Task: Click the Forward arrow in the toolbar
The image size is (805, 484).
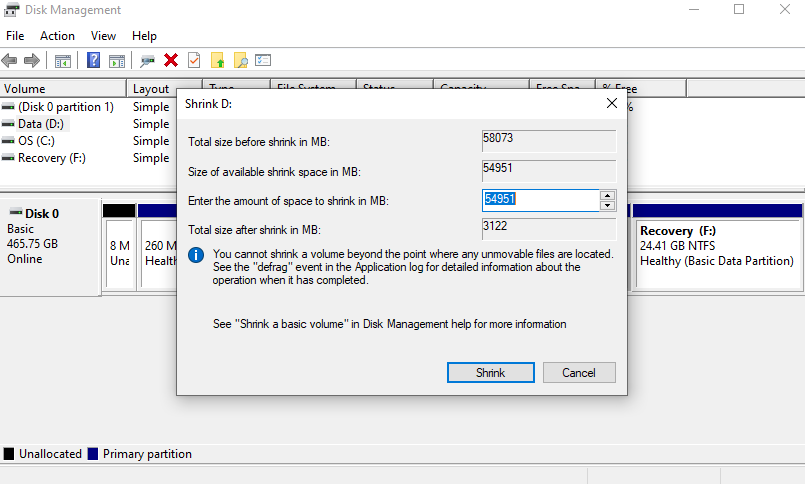Action: coord(32,61)
